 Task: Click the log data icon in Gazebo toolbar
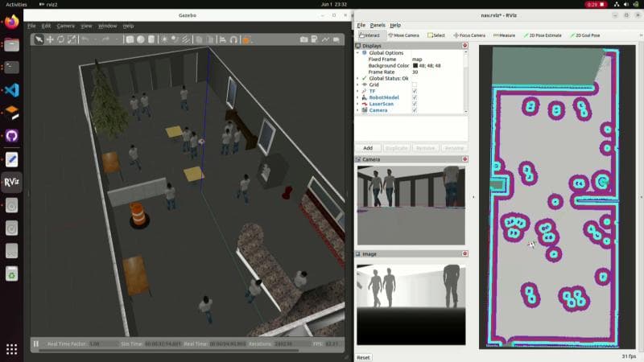[315, 39]
